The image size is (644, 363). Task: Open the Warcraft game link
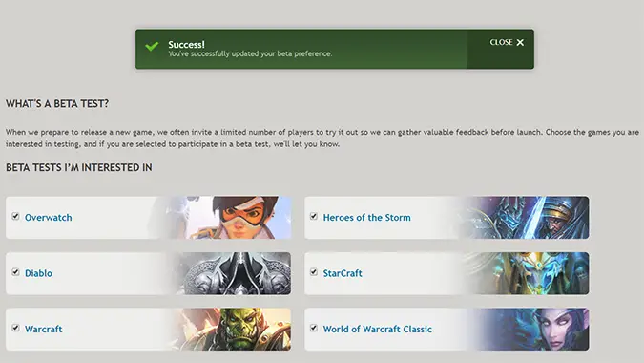point(44,330)
